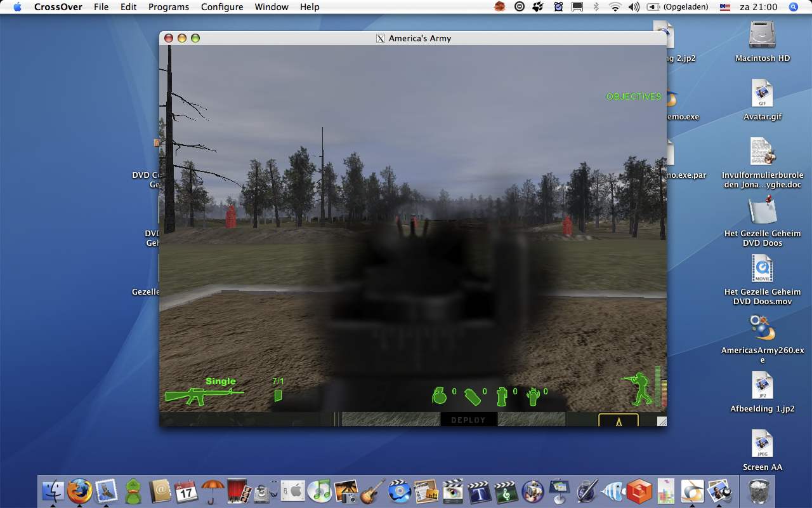Open the Bluetooth status menu
The image size is (812, 508).
tap(596, 7)
